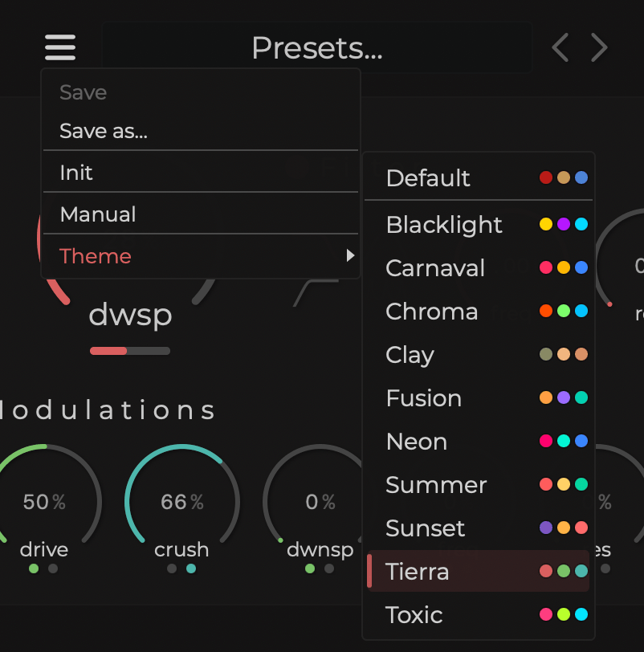Screen dimensions: 644x652
Task: Toggle the first modulation dot under drive
Action: pyautogui.click(x=33, y=569)
